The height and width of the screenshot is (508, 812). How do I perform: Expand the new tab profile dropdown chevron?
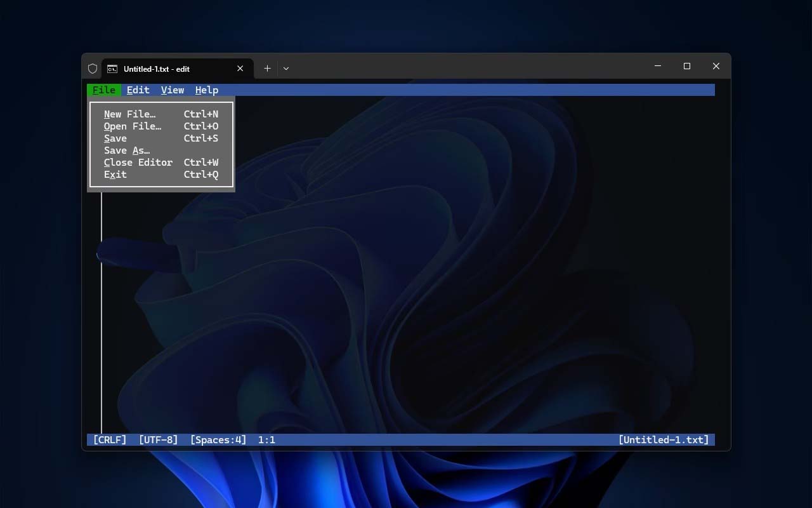(286, 69)
